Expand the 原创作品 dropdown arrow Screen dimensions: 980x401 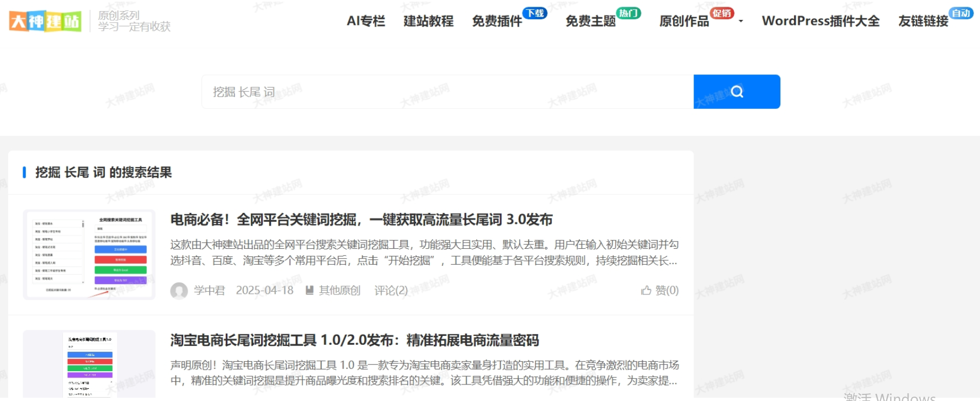(x=741, y=22)
